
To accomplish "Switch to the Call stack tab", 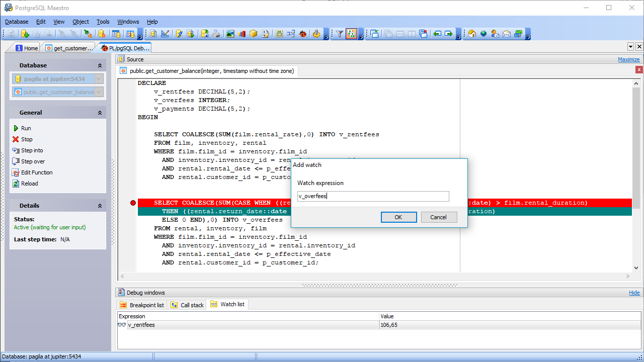I will coord(187,305).
